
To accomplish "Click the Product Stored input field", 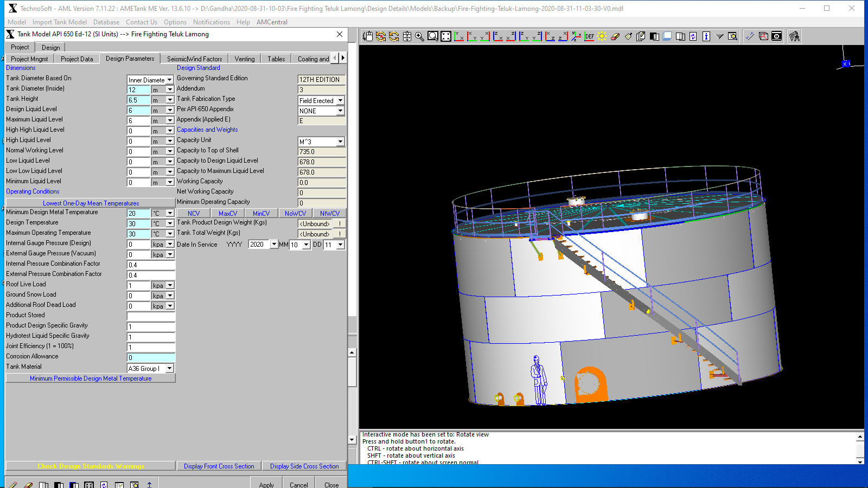I will click(x=151, y=316).
